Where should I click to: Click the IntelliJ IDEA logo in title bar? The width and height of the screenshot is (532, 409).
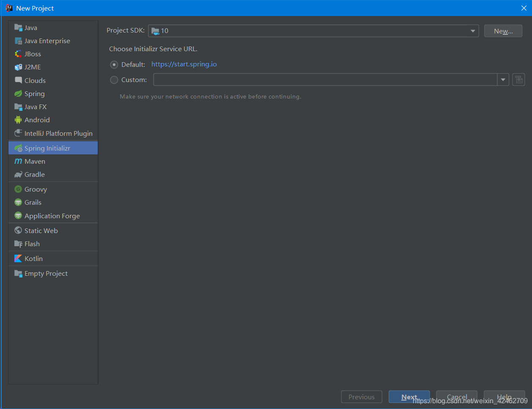pyautogui.click(x=9, y=8)
